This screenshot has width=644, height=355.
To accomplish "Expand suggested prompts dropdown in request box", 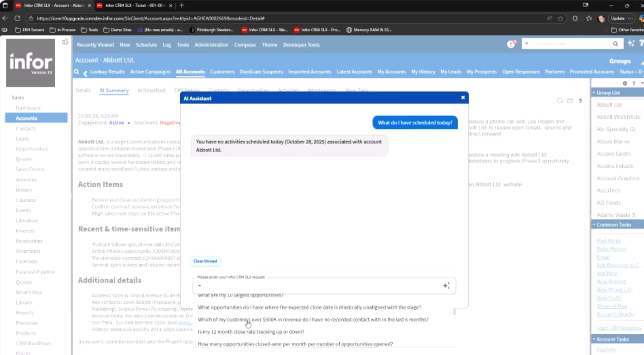I will [200, 286].
